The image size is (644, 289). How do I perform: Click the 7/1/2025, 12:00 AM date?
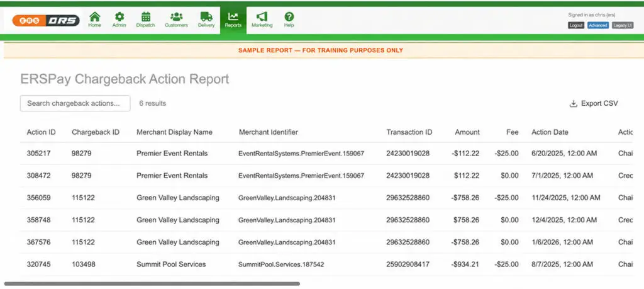tap(562, 176)
